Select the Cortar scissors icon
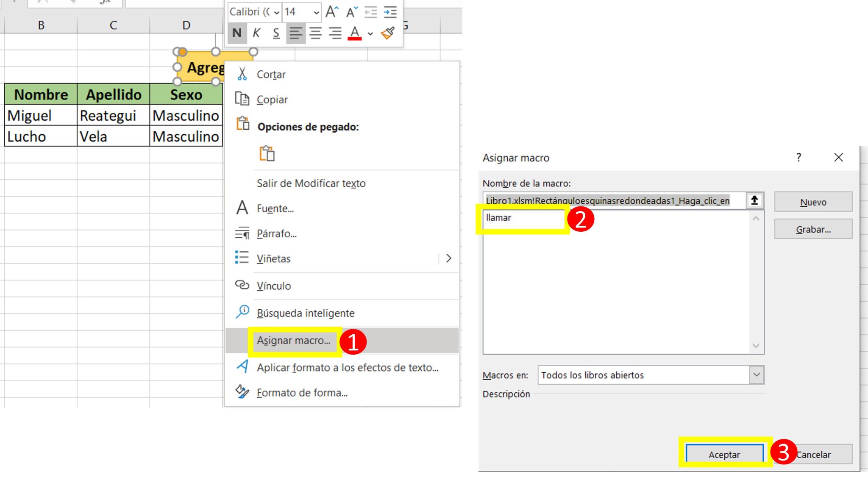Viewport: 868px width, 483px height. point(242,74)
